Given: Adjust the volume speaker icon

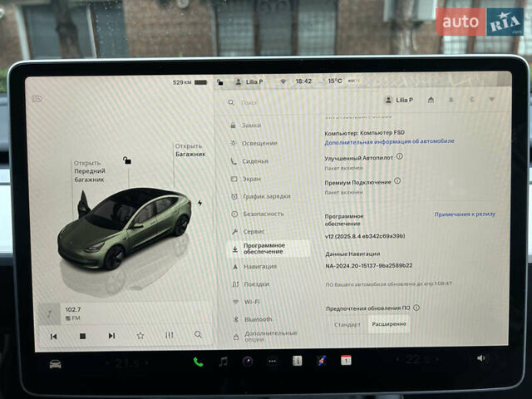Looking at the screenshot, I should (x=480, y=358).
